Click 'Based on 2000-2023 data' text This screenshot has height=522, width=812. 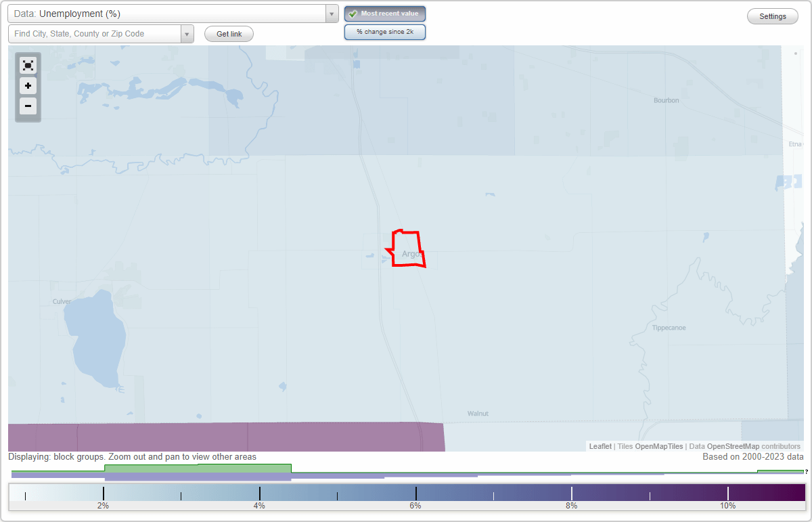753,457
